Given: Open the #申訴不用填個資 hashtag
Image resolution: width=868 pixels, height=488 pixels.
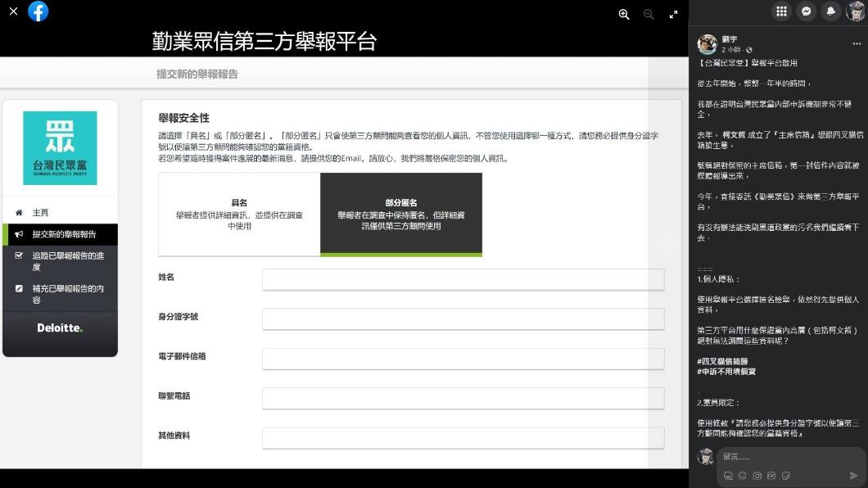Looking at the screenshot, I should 726,371.
